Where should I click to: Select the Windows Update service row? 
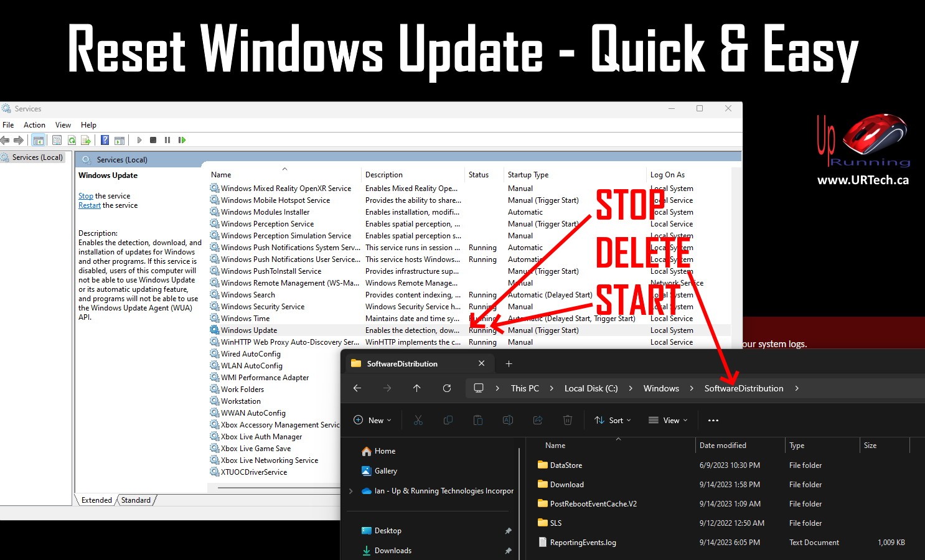(x=249, y=330)
